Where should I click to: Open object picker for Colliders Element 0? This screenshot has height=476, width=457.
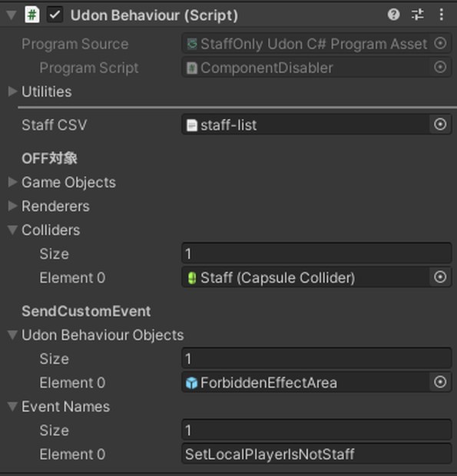point(440,277)
